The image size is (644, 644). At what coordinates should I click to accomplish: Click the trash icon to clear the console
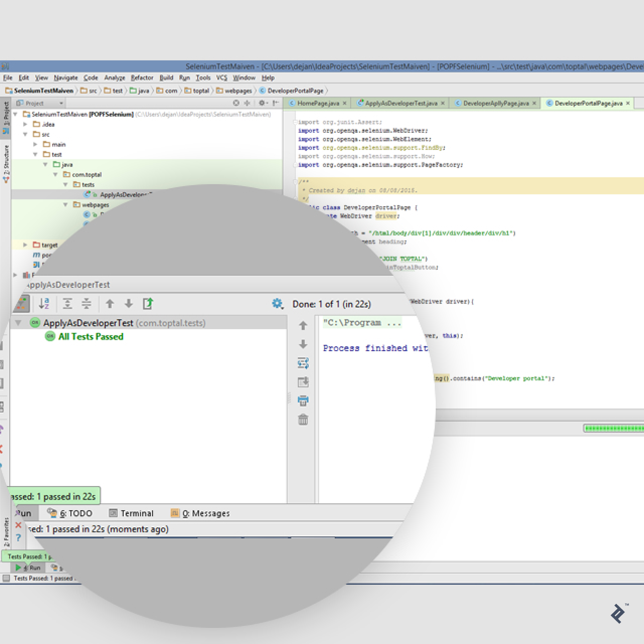pos(302,419)
